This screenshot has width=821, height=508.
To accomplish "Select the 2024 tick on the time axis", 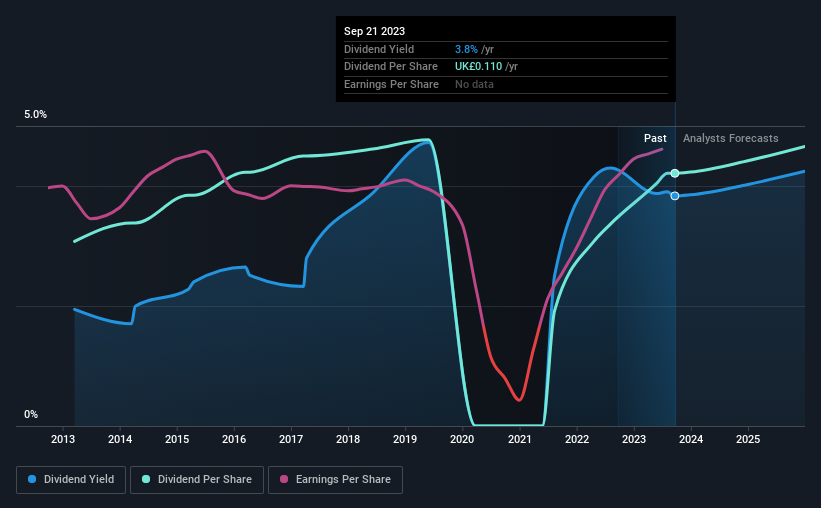I will click(691, 439).
